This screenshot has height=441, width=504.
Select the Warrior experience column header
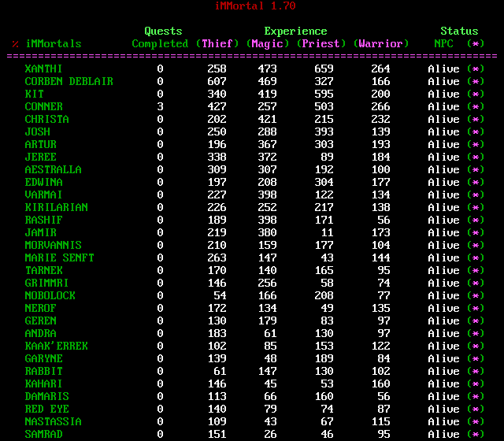(x=380, y=44)
